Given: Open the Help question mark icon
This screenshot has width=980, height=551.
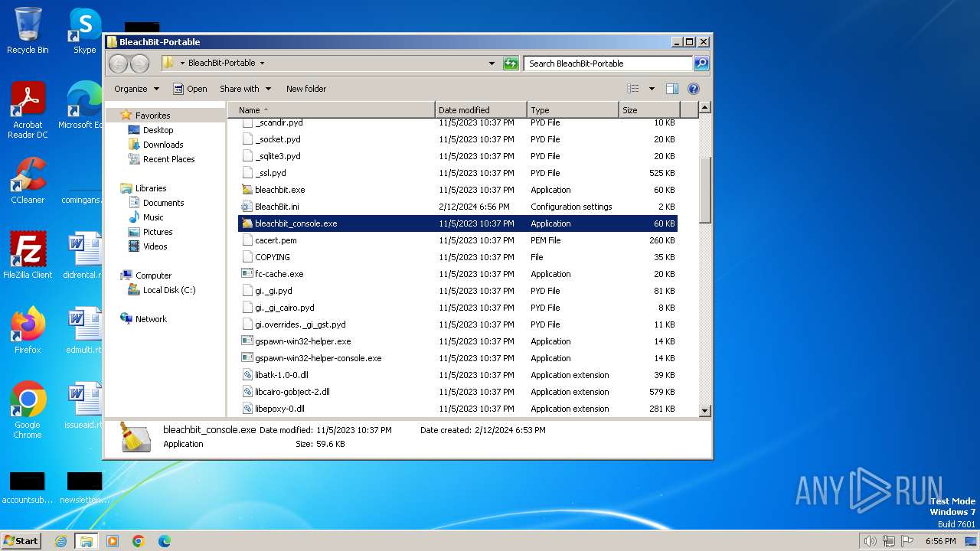Looking at the screenshot, I should coord(694,89).
